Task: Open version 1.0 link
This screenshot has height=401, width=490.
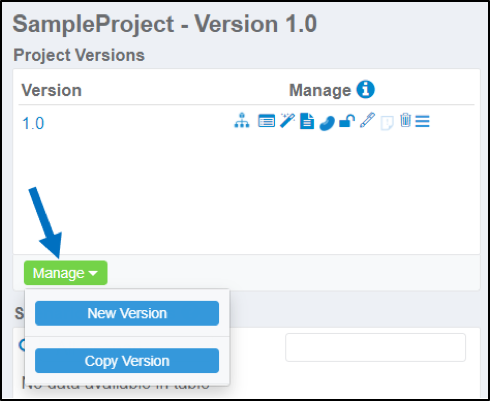Action: pos(33,123)
